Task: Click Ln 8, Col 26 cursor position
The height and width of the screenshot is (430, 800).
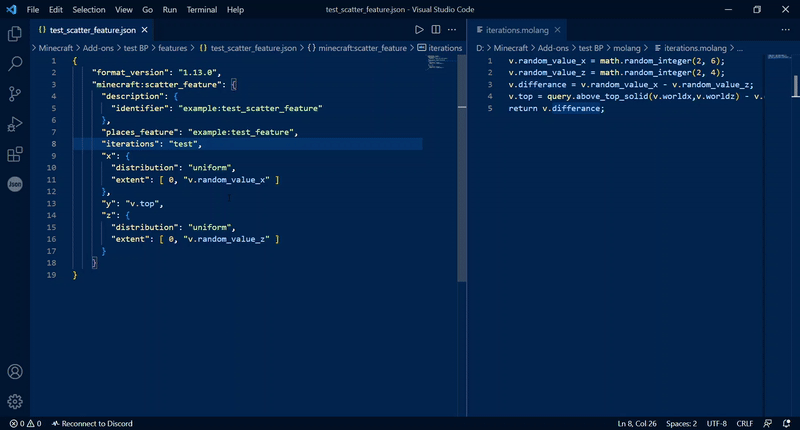Action: pyautogui.click(x=637, y=423)
